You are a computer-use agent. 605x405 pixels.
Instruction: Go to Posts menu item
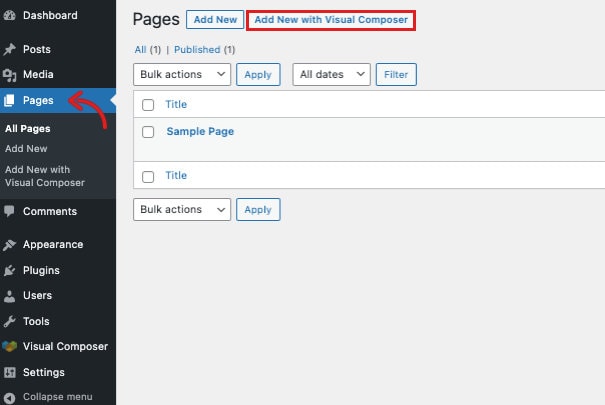37,49
